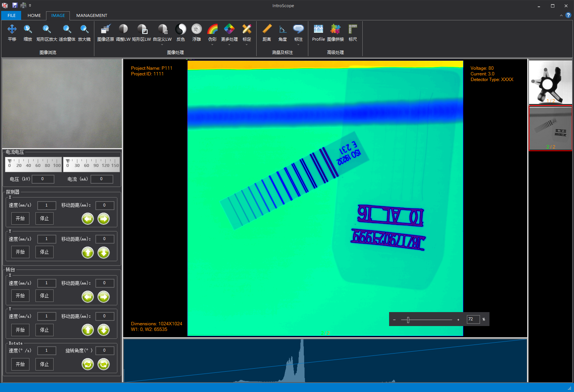Collapse the ribbon with the chevron

point(561,15)
